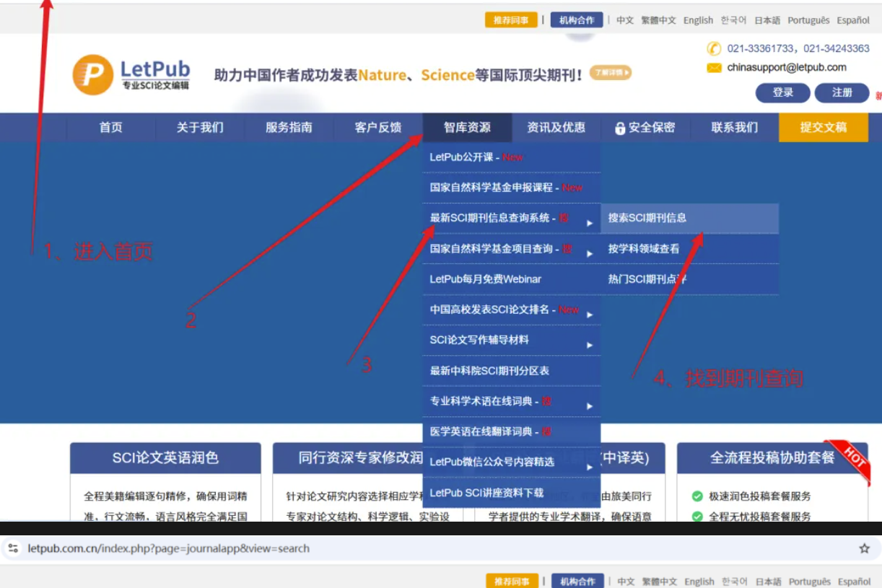The height and width of the screenshot is (588, 882).
Task: Click the 注册 button
Action: (842, 93)
